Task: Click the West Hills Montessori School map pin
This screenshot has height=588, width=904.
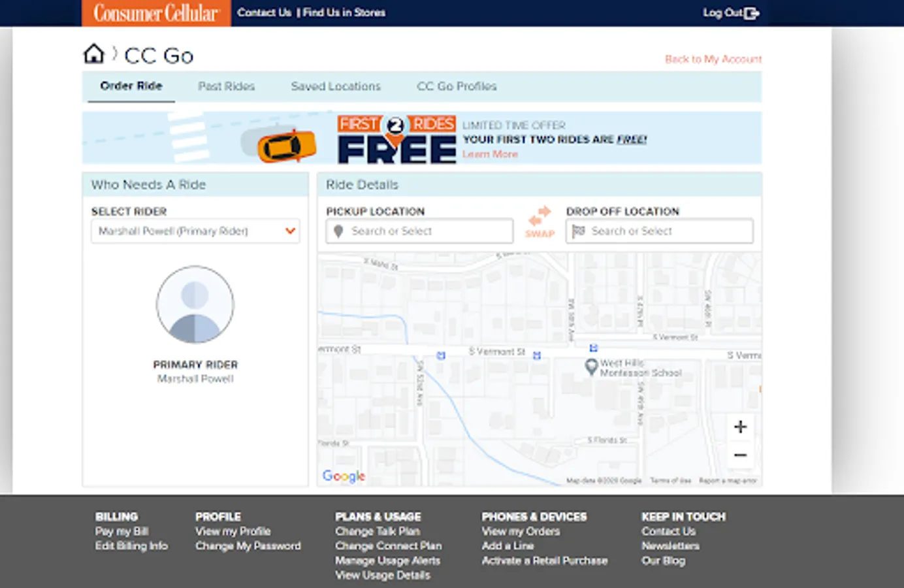Action: 591,367
